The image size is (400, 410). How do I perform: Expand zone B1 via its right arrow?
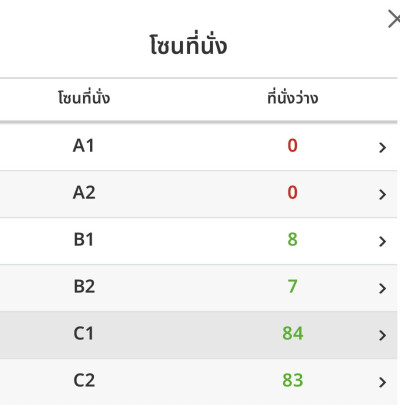[x=382, y=241]
